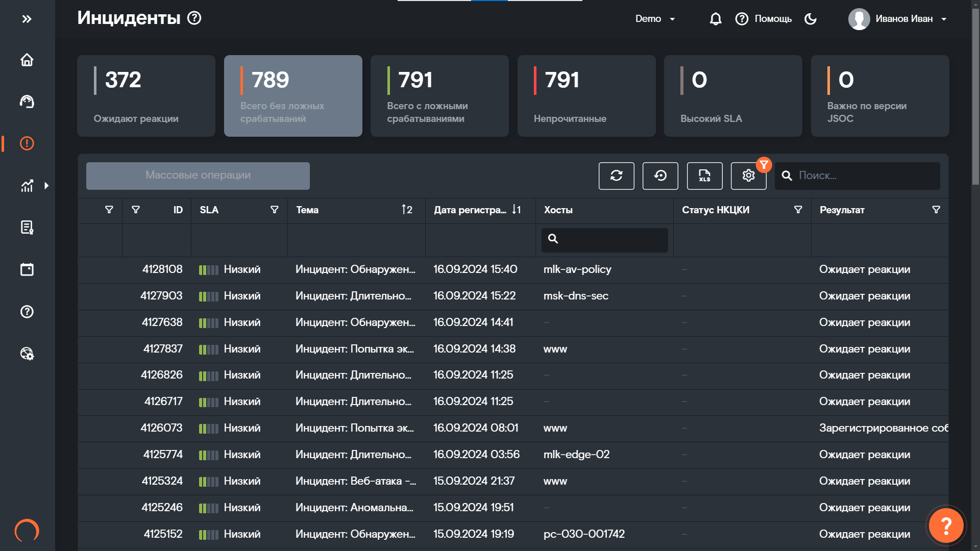980x551 pixels.
Task: Click 'Массовые операции' button
Action: pyautogui.click(x=198, y=176)
